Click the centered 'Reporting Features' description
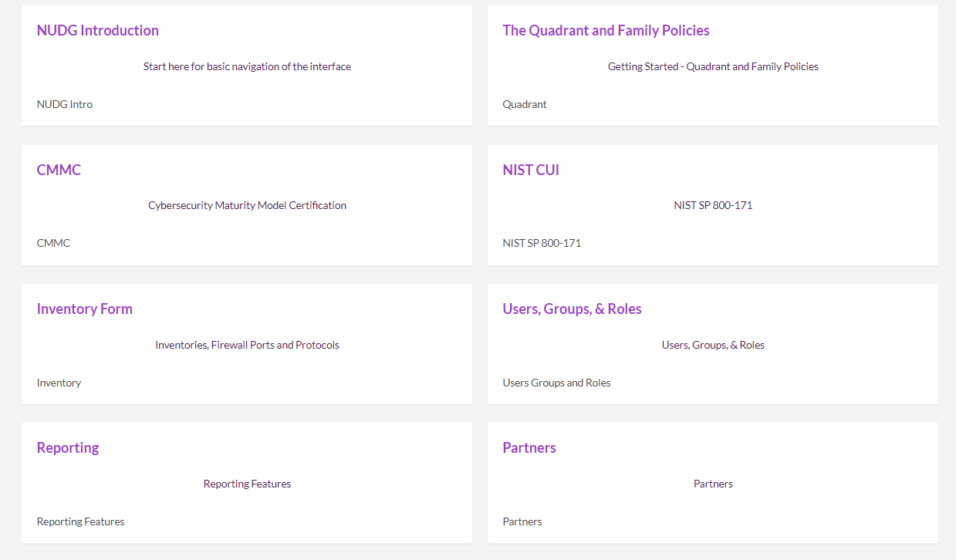The image size is (956, 560). pyautogui.click(x=247, y=484)
